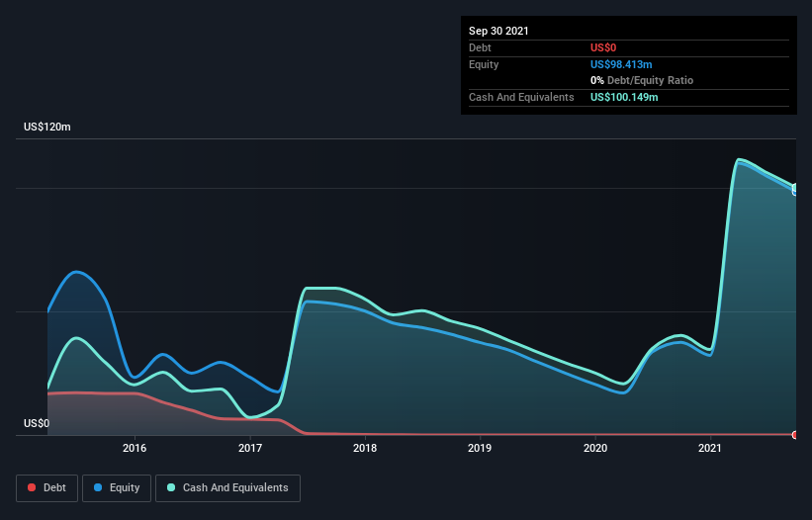The image size is (812, 520).
Task: Select the 2021 x-axis label
Action: [710, 448]
